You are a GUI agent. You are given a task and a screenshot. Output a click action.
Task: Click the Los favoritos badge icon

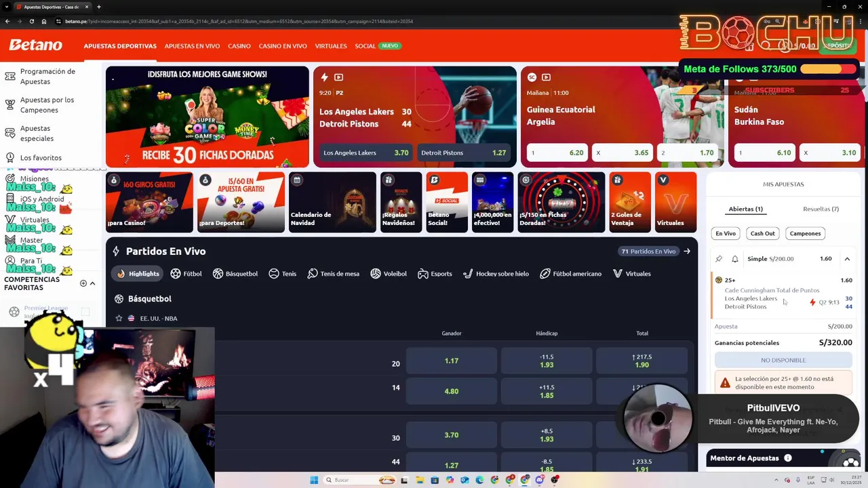(9, 158)
